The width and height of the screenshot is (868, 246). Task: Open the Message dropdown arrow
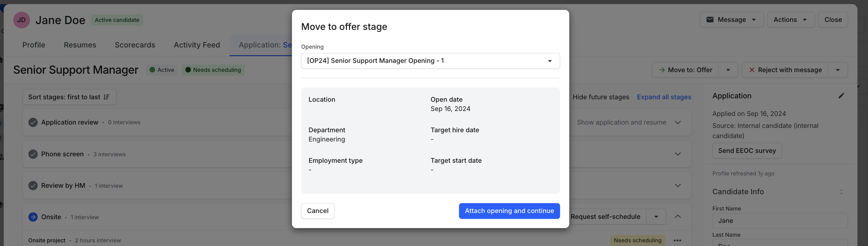tap(754, 20)
